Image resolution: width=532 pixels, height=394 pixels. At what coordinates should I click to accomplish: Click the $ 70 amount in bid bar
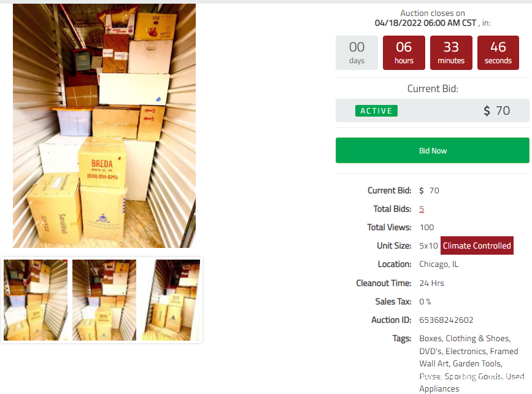pos(496,110)
